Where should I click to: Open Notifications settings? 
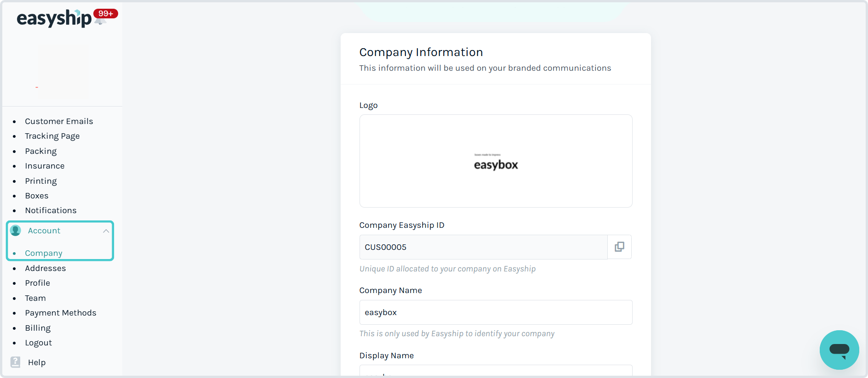[x=51, y=210]
